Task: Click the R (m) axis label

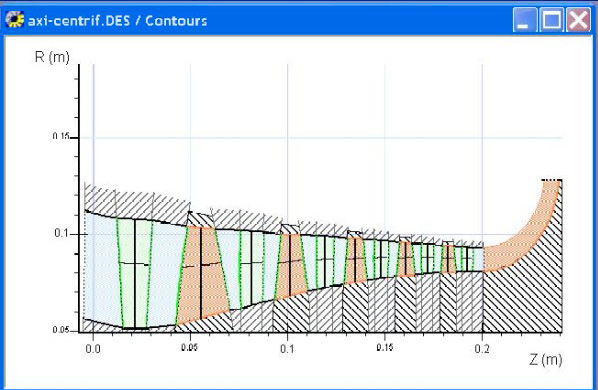Action: pyautogui.click(x=52, y=57)
